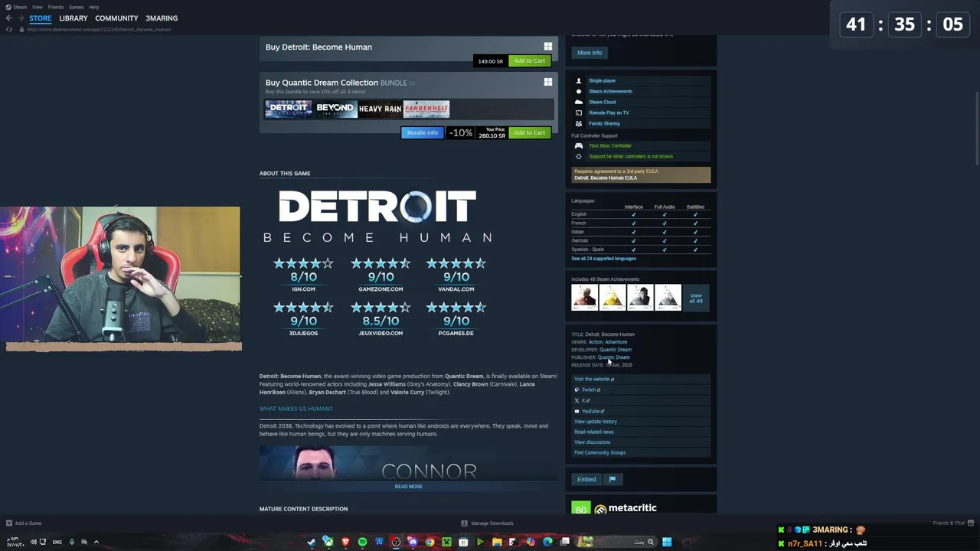Viewport: 980px width, 551px height.
Task: Open the 3MARING profile tab
Action: 162,18
